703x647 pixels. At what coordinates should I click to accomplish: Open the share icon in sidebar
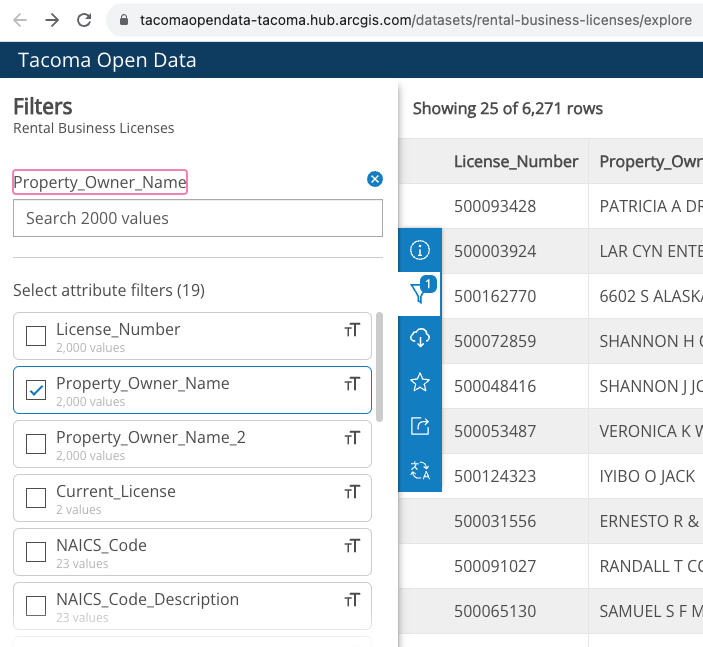[x=420, y=426]
